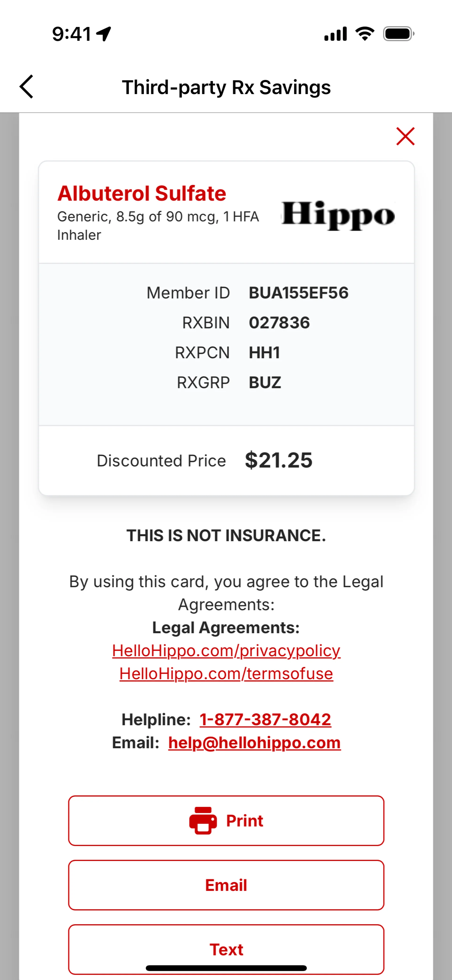Tap the printer icon

pyautogui.click(x=203, y=821)
